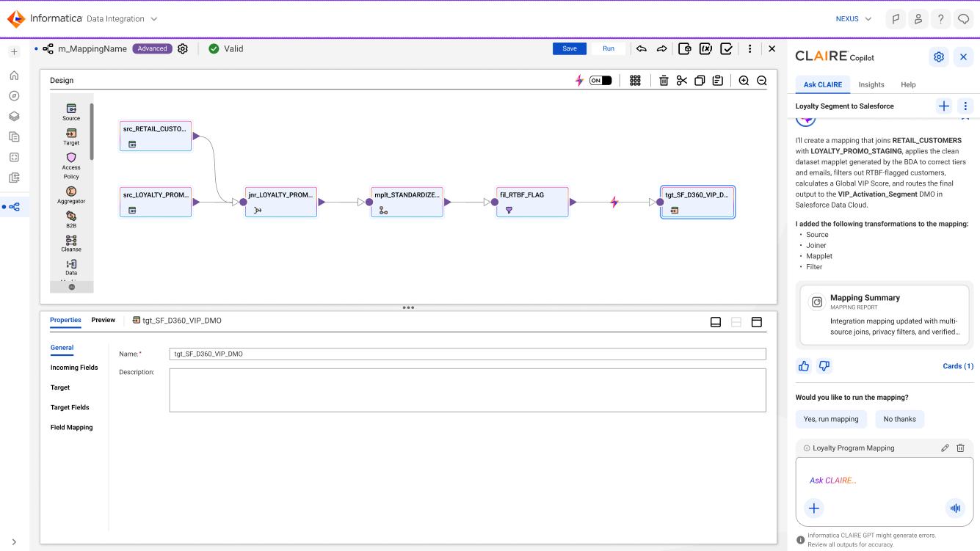Viewport: 980px width, 551px height.
Task: Click the CLAIRE lightning icon in Design toolbar
Action: click(579, 81)
